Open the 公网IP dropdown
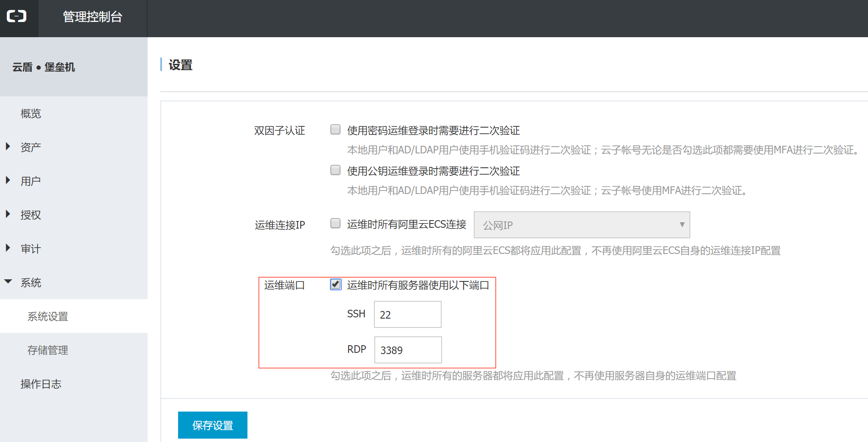The height and width of the screenshot is (442, 868). 582,225
